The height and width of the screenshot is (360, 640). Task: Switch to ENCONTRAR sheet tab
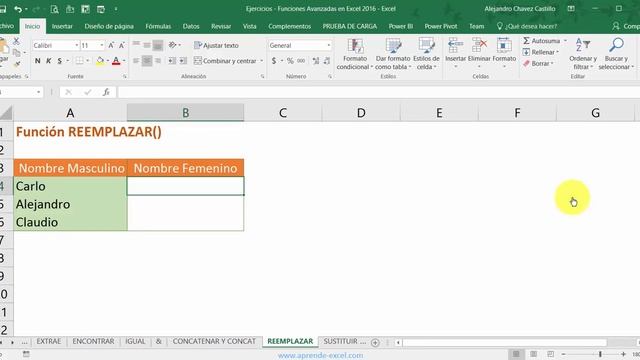93,341
